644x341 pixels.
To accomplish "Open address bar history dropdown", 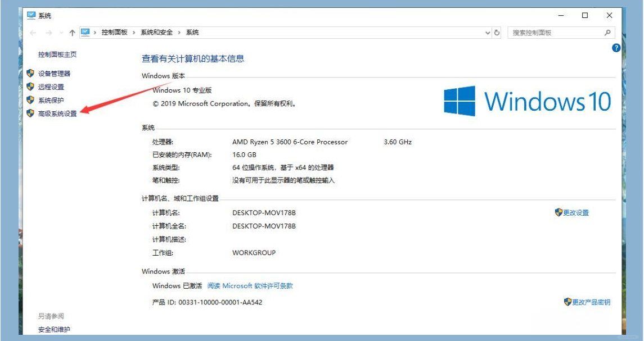I will [488, 33].
